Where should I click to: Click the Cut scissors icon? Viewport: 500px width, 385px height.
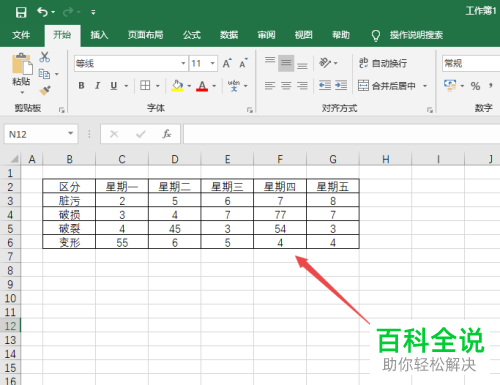[44, 57]
